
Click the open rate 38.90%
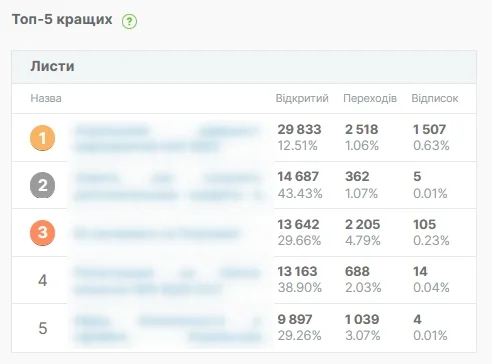[300, 287]
